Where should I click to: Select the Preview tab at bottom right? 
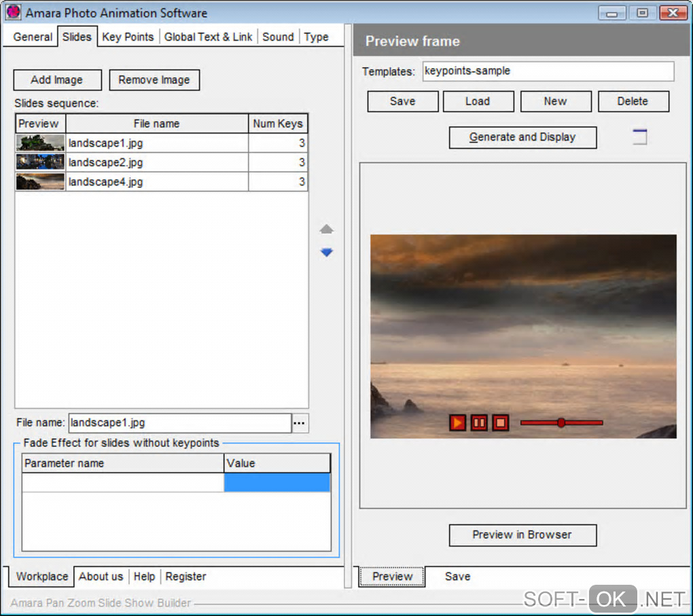(392, 576)
